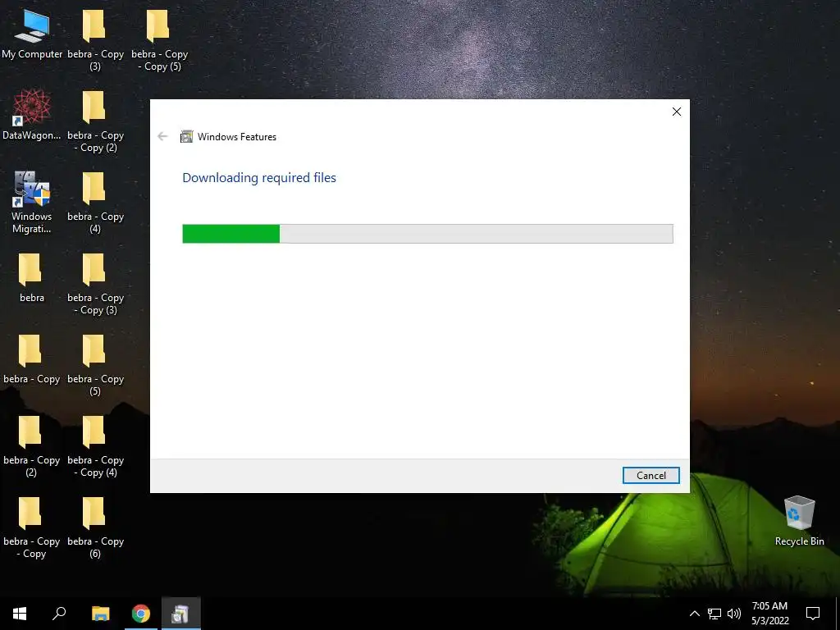
Task: Open taskbar search magnifier
Action: [59, 614]
